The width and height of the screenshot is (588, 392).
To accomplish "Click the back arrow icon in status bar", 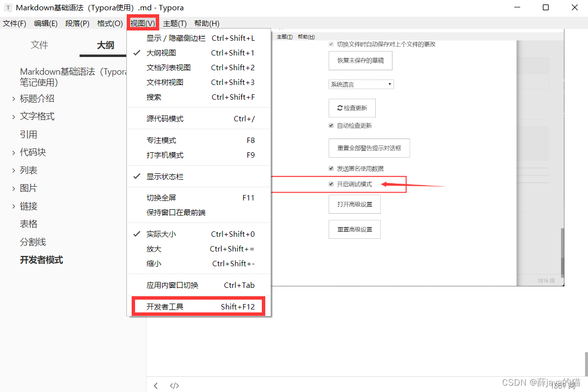I will pyautogui.click(x=156, y=386).
